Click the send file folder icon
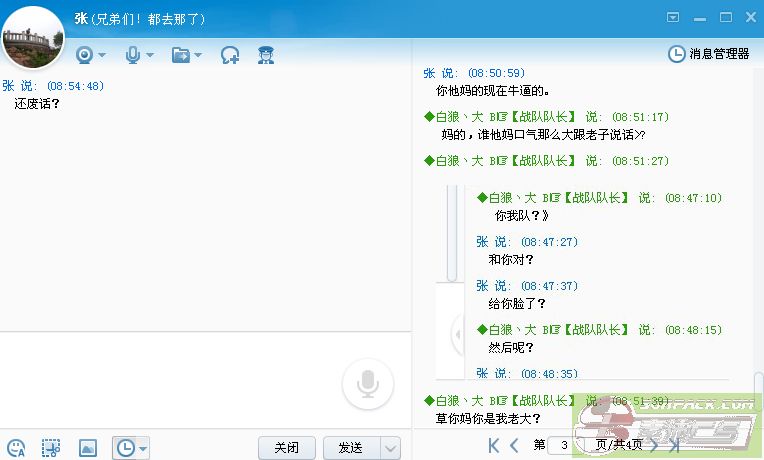The height and width of the screenshot is (460, 764). [x=180, y=55]
